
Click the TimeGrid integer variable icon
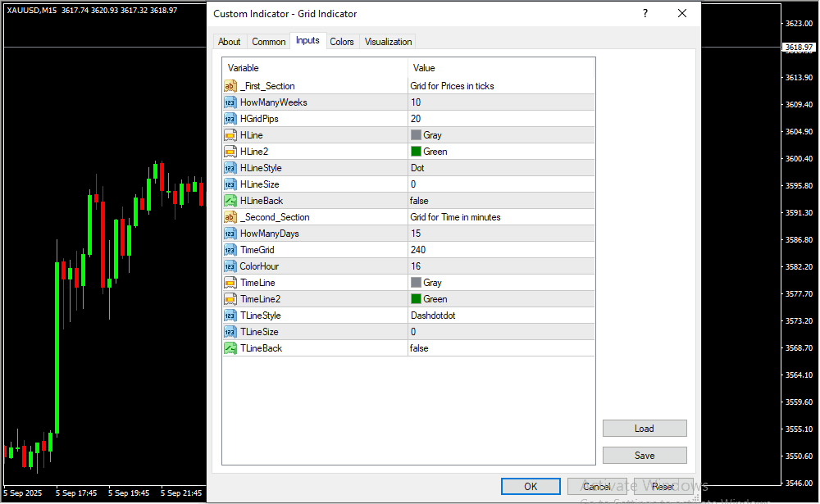coord(230,250)
